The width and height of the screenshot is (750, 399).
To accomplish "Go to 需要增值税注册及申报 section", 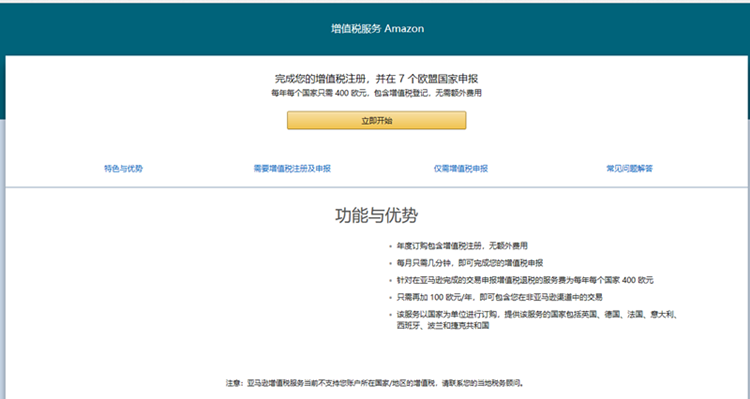I will pos(292,168).
